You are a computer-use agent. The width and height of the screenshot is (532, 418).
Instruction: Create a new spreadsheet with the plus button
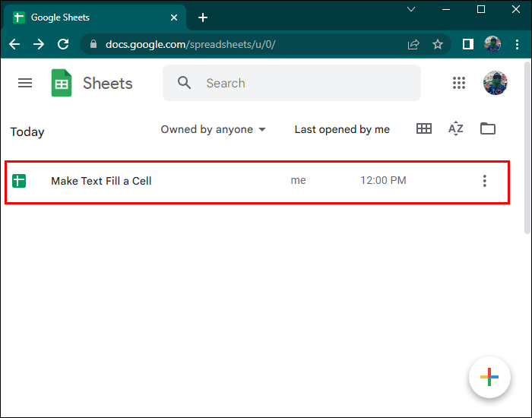(x=489, y=377)
